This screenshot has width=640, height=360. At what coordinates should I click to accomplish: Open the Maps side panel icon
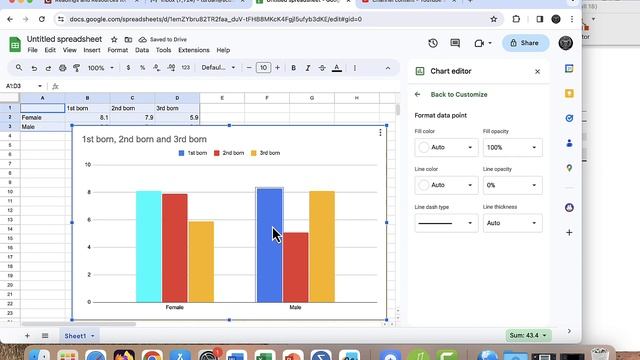(x=569, y=168)
